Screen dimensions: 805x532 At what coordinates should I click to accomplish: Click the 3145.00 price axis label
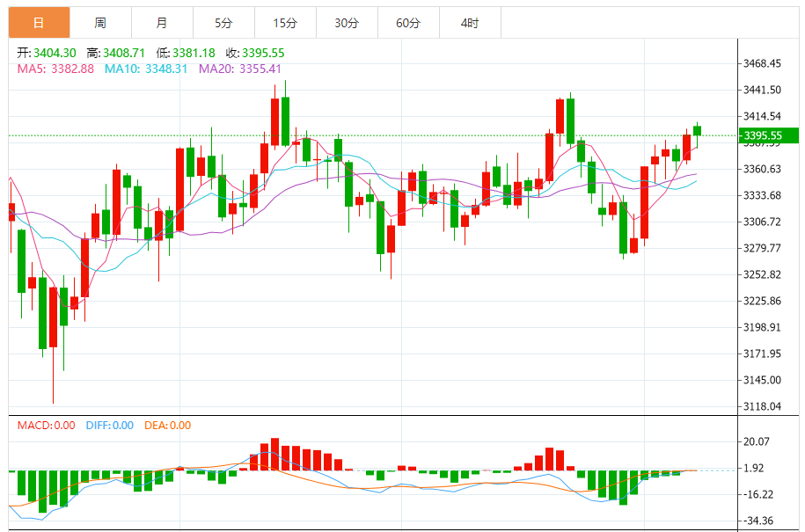point(763,380)
